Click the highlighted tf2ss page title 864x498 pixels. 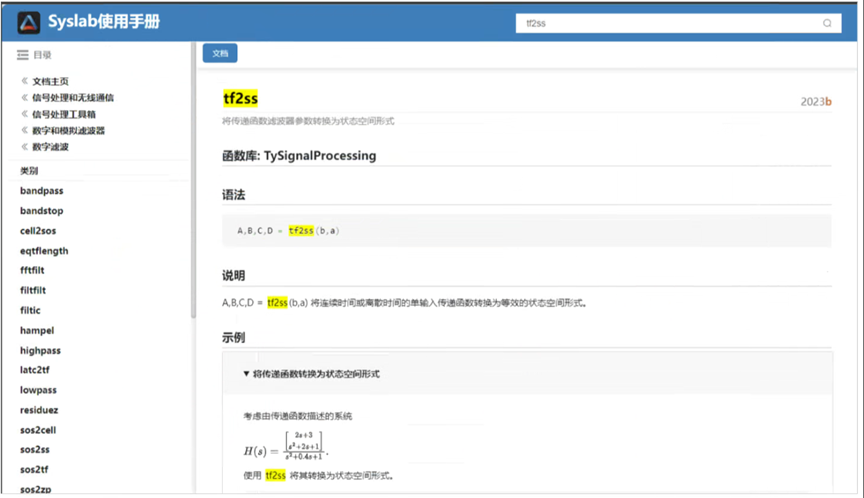[x=240, y=99]
